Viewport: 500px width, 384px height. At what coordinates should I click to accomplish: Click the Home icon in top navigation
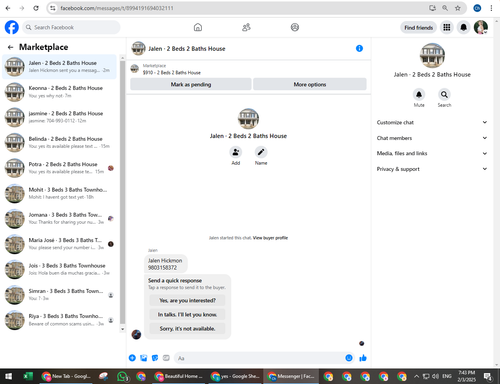point(198,27)
